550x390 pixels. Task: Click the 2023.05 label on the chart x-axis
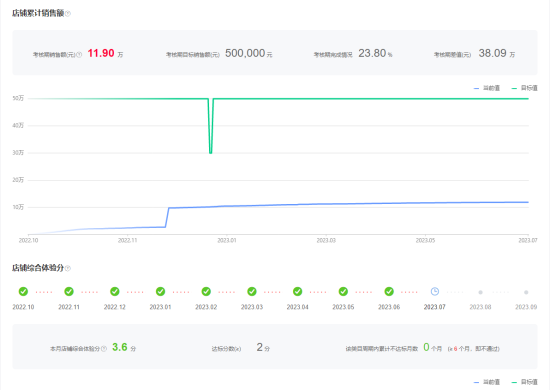pyautogui.click(x=425, y=241)
